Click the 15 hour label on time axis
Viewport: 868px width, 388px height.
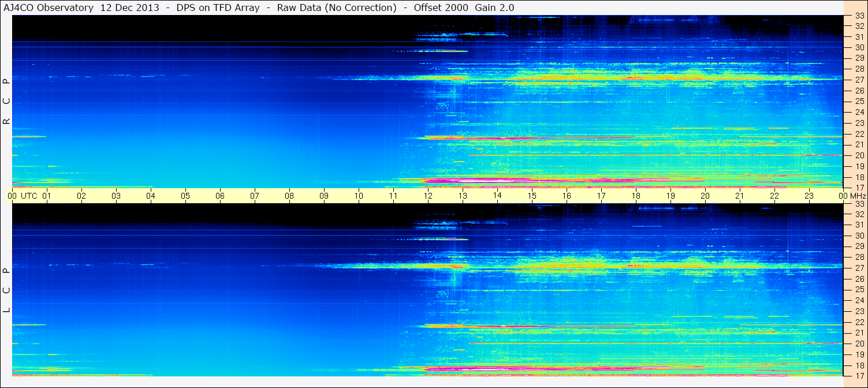click(x=532, y=196)
